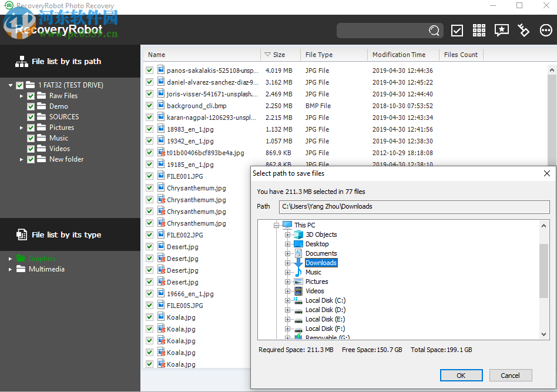Click the select-all checkmark icon in toolbar
The image size is (557, 392).
pos(457,30)
